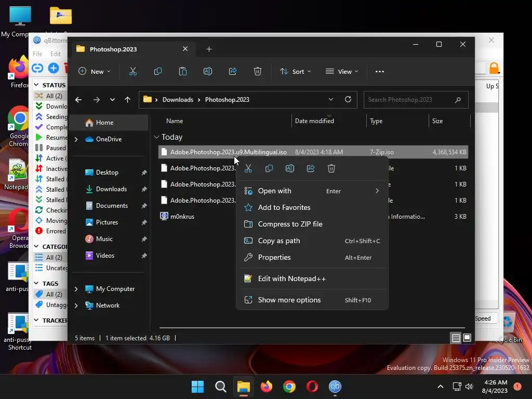
Task: Click Rename icon in Explorer toolbar
Action: (208, 71)
